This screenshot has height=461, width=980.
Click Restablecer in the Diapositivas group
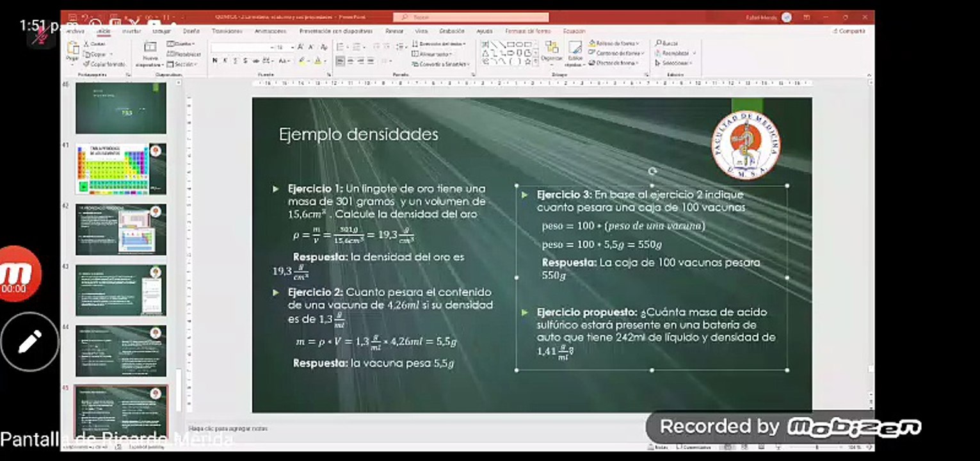point(184,54)
